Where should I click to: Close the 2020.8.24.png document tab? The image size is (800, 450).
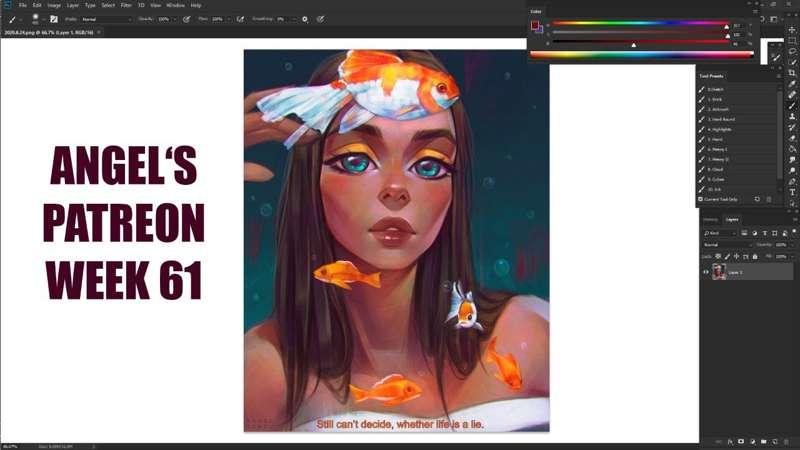tap(98, 32)
